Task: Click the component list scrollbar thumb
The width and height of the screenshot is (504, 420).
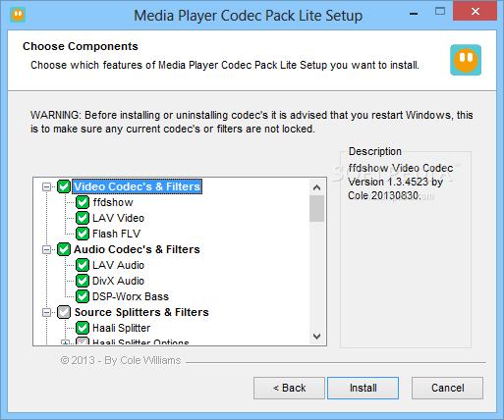Action: pyautogui.click(x=316, y=209)
